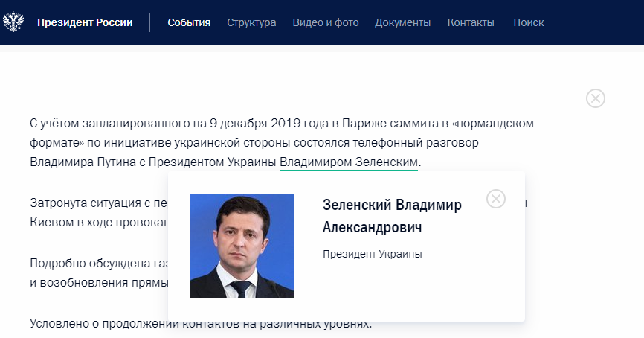This screenshot has height=338, width=644.
Task: Click the Президент Украины caption in popup
Action: click(x=373, y=255)
